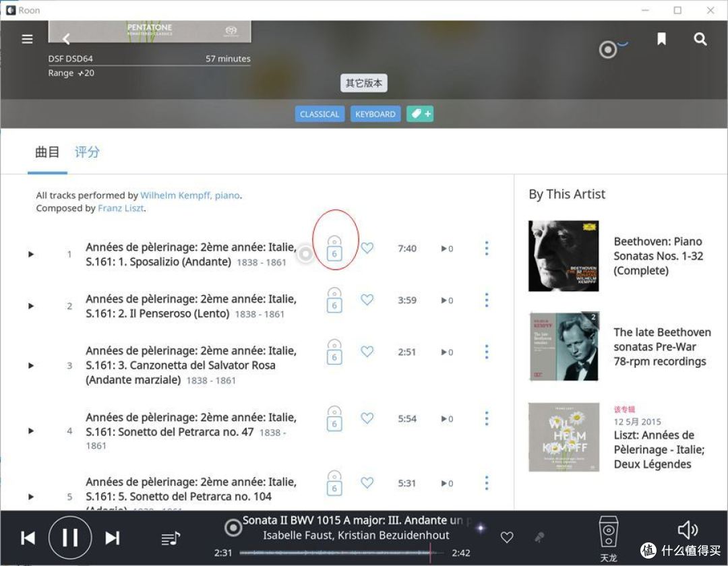Click the 7:40 duration of track 1
The height and width of the screenshot is (566, 728).
point(407,248)
